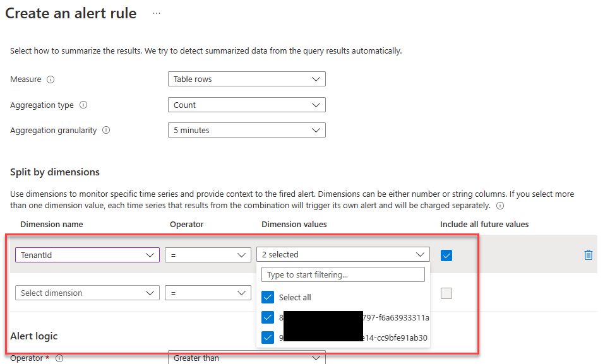Click the Aggregation granularity info icon
The image size is (610, 364).
106,131
